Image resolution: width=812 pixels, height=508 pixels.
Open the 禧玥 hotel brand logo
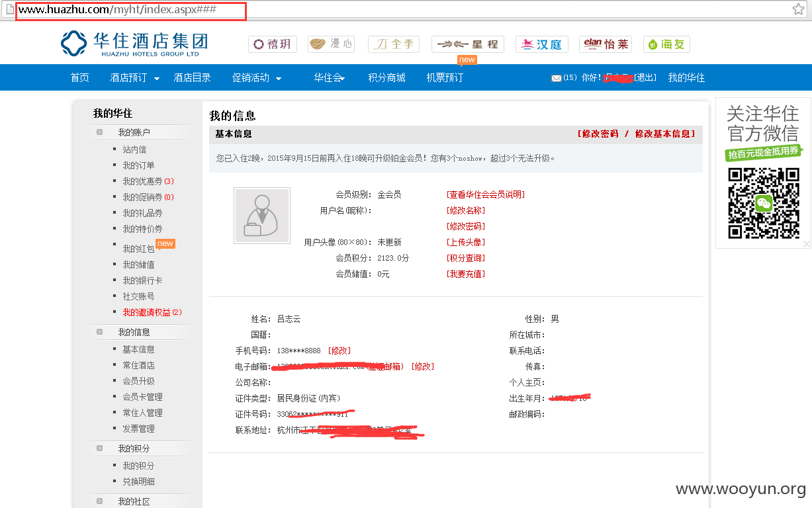[x=273, y=44]
